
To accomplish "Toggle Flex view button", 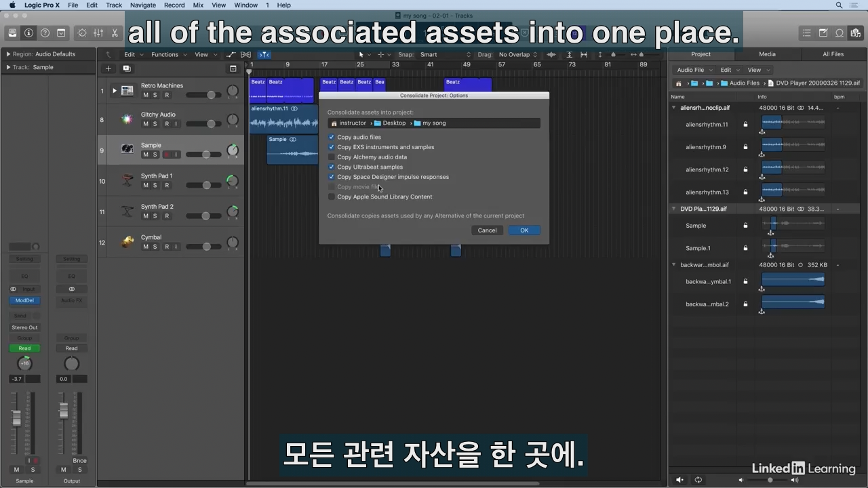I will [245, 54].
